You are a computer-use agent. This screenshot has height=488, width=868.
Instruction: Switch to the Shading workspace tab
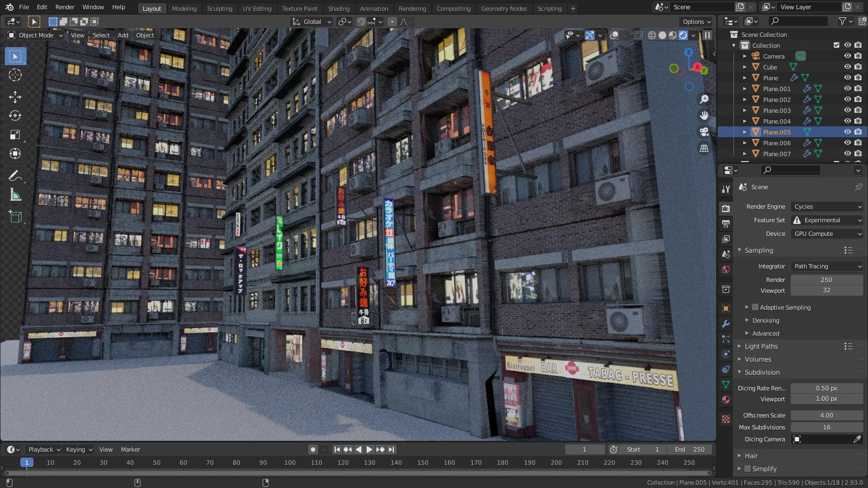tap(339, 8)
